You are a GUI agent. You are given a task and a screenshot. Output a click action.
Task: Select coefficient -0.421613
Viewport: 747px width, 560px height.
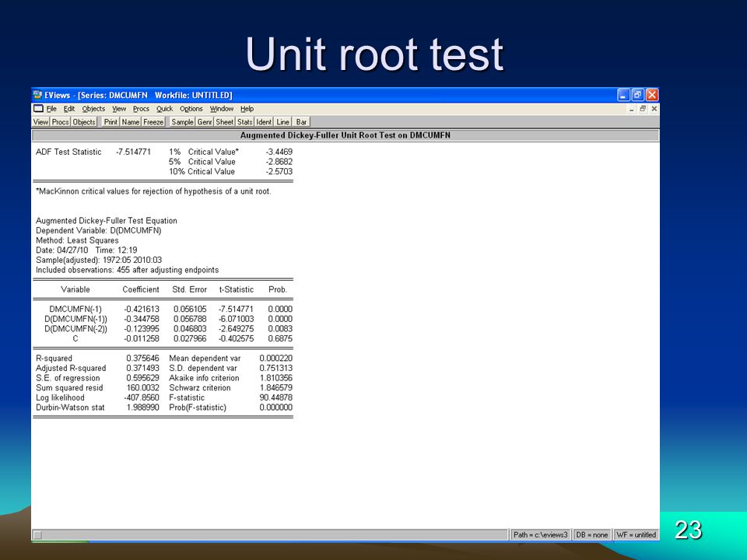coord(142,309)
